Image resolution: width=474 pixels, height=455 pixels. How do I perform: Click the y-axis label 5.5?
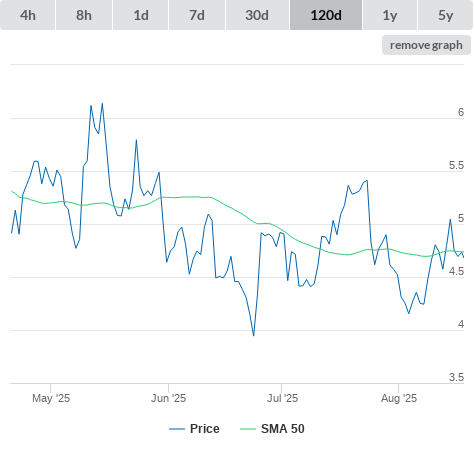point(456,165)
